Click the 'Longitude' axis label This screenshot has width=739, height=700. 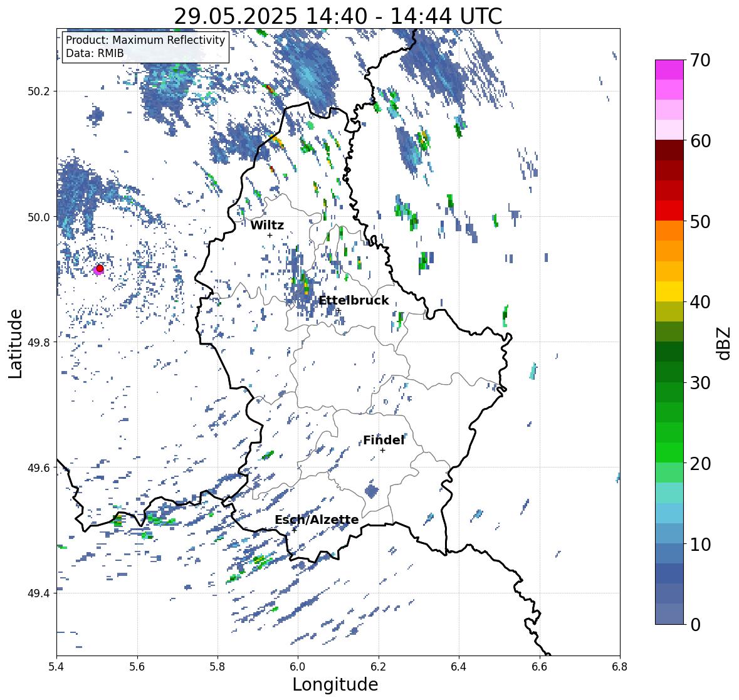(335, 684)
